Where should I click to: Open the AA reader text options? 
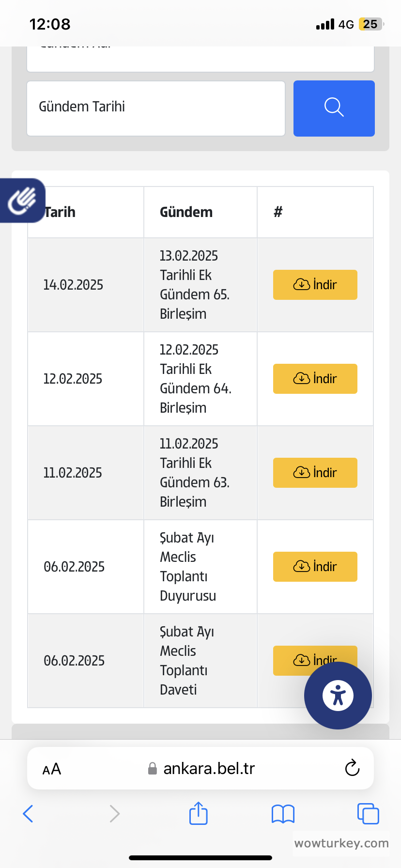[52, 769]
